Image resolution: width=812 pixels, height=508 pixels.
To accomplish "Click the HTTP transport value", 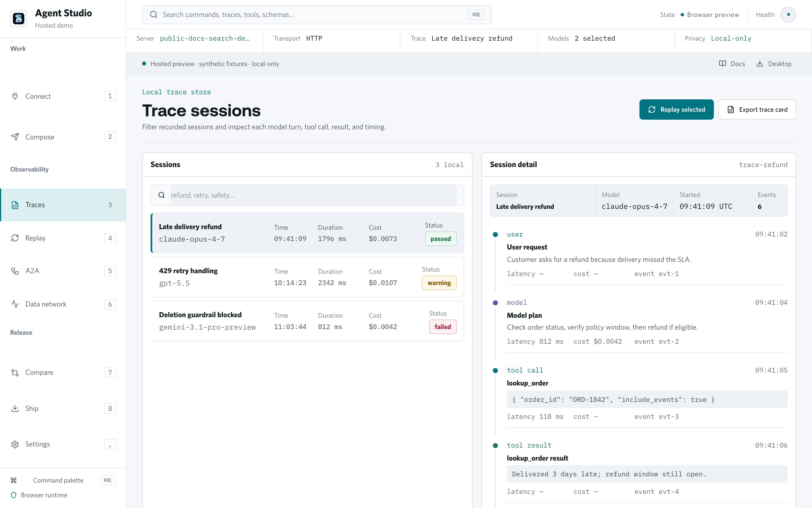I will [x=314, y=38].
